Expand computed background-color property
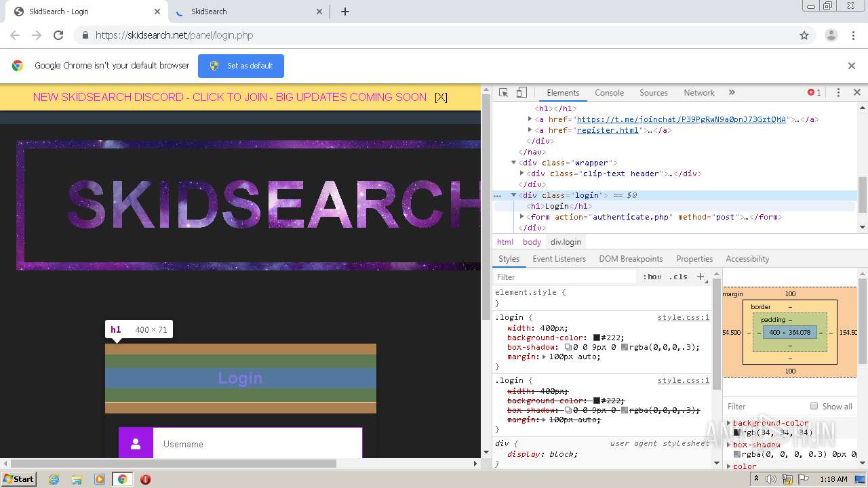The image size is (868, 488). [729, 423]
